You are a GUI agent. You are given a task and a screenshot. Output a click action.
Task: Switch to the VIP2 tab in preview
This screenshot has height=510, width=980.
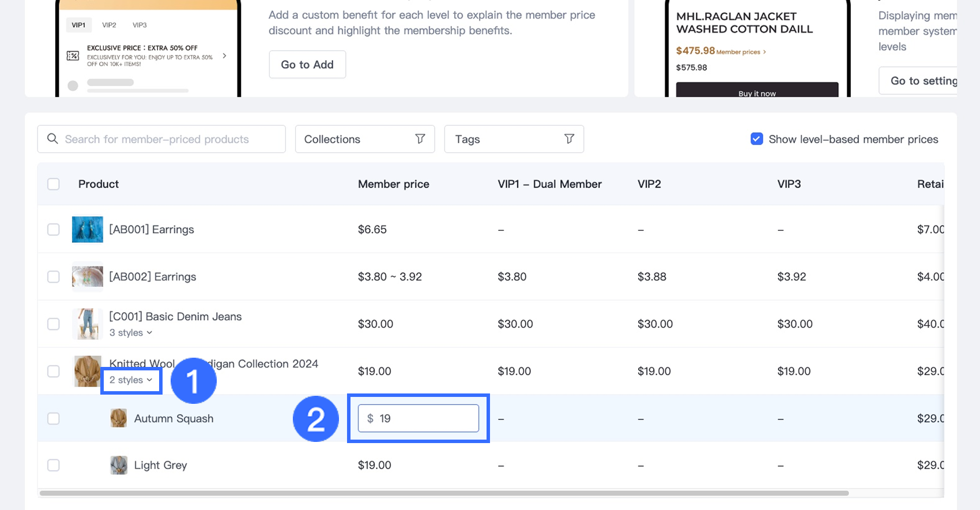(109, 25)
